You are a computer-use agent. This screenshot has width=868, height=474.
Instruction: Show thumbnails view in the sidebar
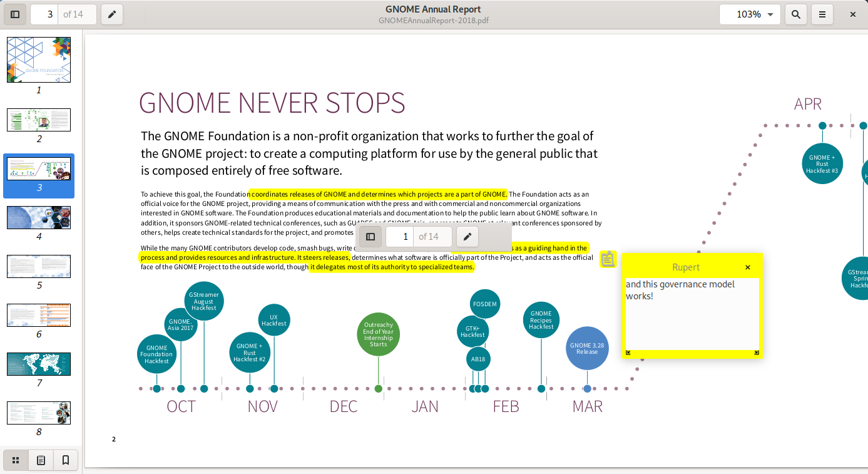point(16,460)
